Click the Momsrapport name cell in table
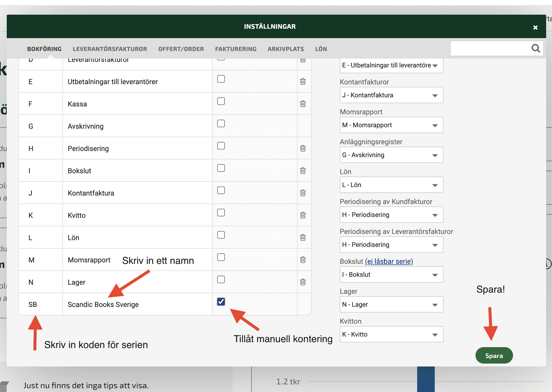Image resolution: width=552 pixels, height=392 pixels. click(x=137, y=260)
